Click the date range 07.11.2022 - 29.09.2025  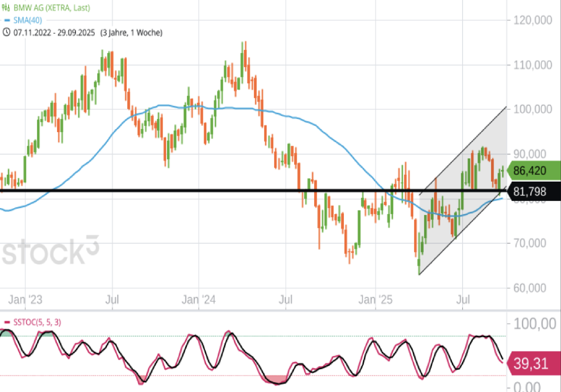[x=54, y=33]
